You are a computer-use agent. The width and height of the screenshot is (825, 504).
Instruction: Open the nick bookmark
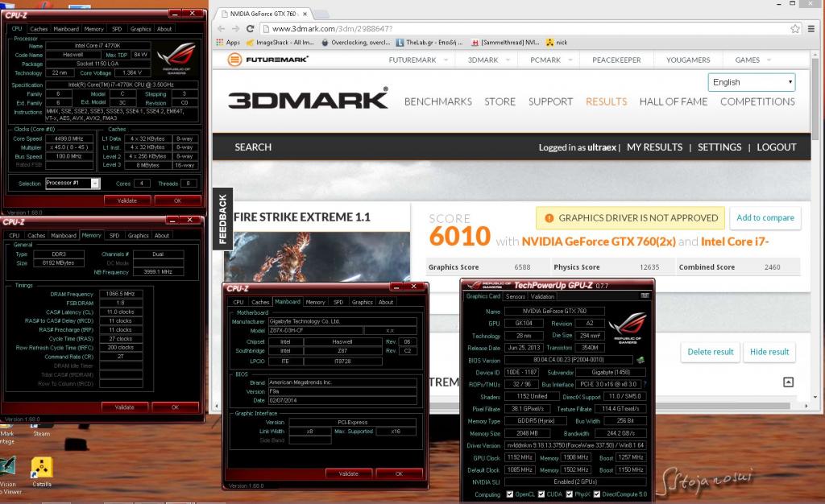click(x=557, y=43)
